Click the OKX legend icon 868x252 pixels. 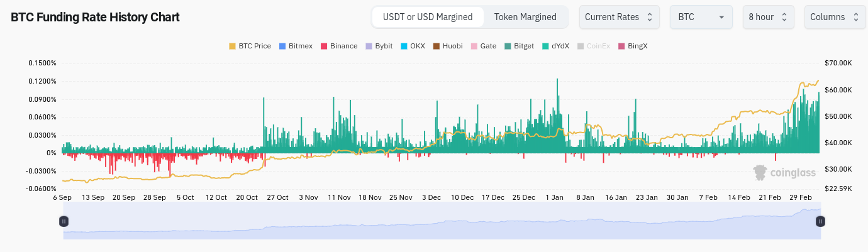tap(404, 46)
